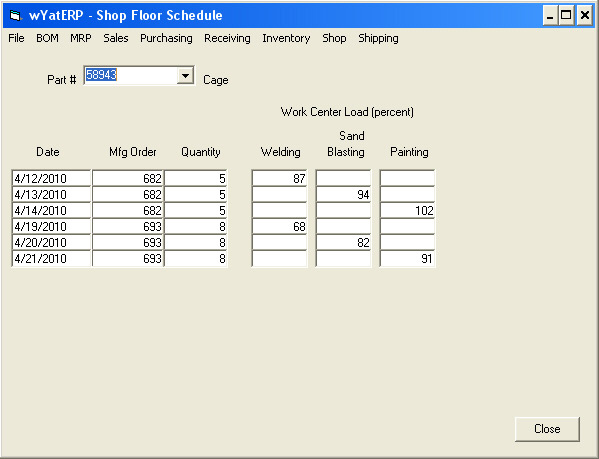This screenshot has height=459, width=599.
Task: Click the Mfg Order column header
Action: (133, 152)
